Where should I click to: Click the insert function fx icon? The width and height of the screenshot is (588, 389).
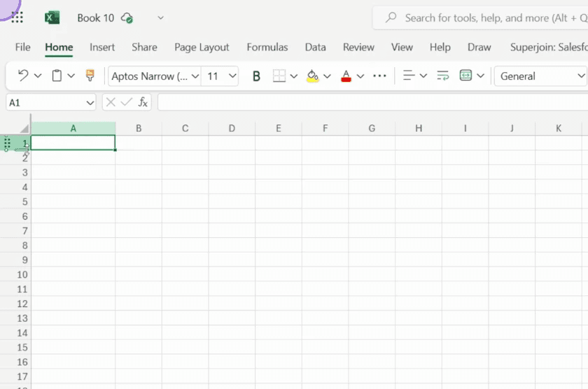click(x=143, y=102)
